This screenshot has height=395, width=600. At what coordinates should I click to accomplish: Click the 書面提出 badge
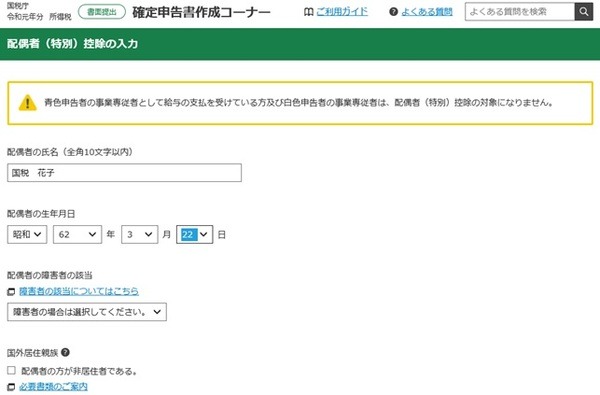click(x=102, y=12)
